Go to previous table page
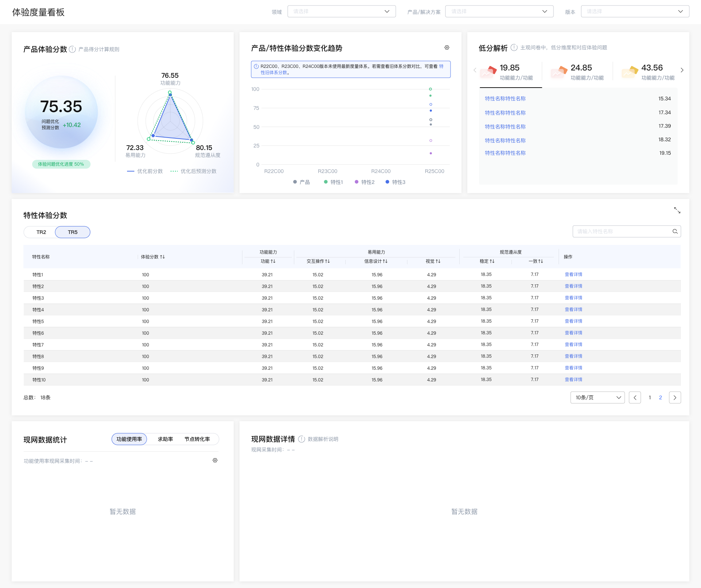Image resolution: width=701 pixels, height=588 pixels. (635, 397)
